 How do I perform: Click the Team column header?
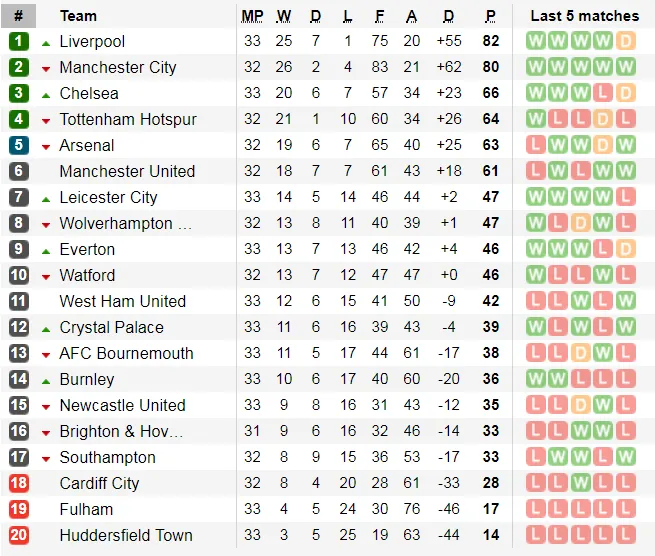point(79,16)
